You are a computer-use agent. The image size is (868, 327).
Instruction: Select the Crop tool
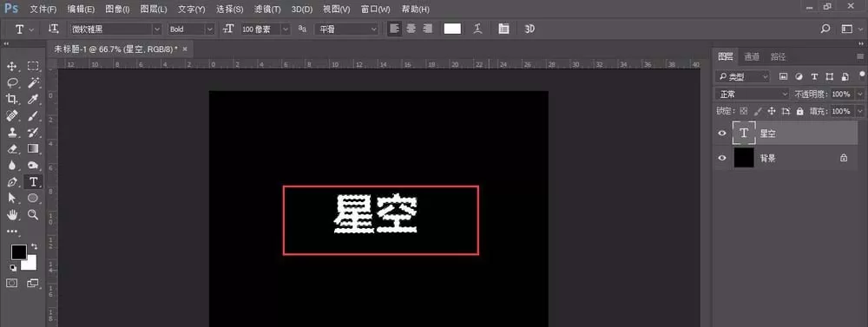pyautogui.click(x=11, y=99)
